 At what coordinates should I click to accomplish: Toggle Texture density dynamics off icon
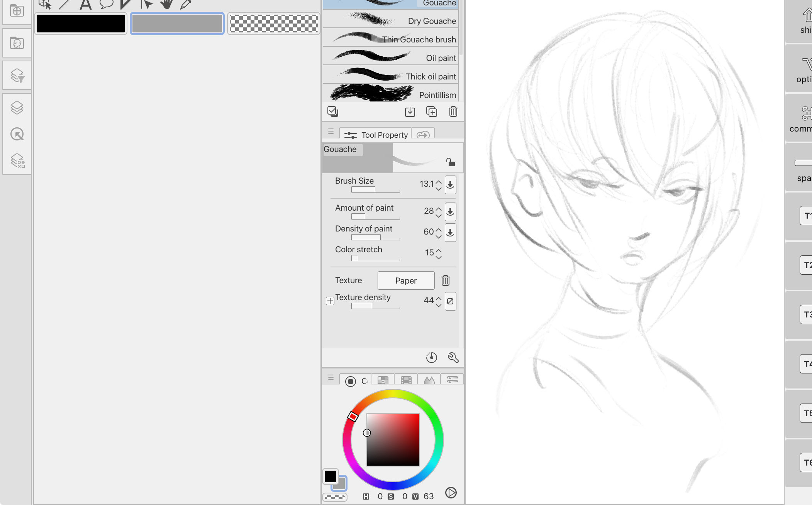tap(450, 301)
